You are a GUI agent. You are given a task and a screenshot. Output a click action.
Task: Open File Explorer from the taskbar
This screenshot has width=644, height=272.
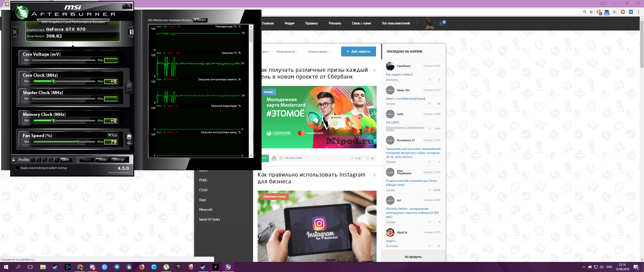pyautogui.click(x=43, y=267)
